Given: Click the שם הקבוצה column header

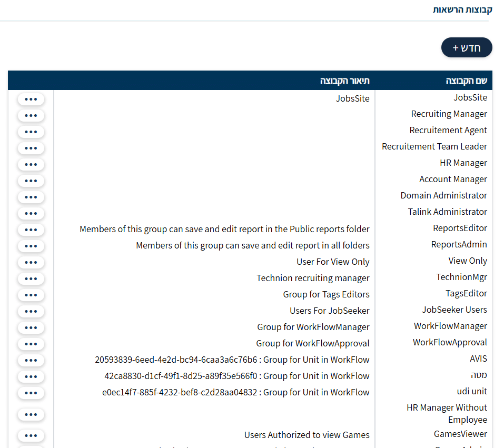Looking at the screenshot, I should click(x=466, y=81).
